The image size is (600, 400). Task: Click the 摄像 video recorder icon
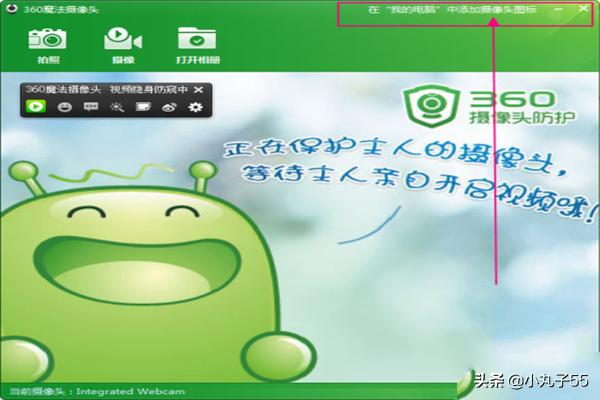coord(123,38)
